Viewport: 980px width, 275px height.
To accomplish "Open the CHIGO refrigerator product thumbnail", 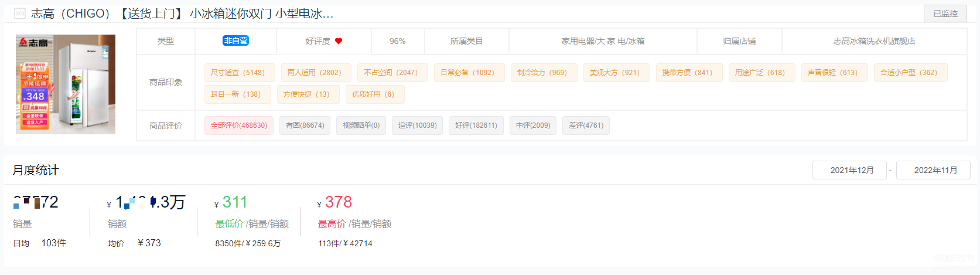I will pos(66,84).
